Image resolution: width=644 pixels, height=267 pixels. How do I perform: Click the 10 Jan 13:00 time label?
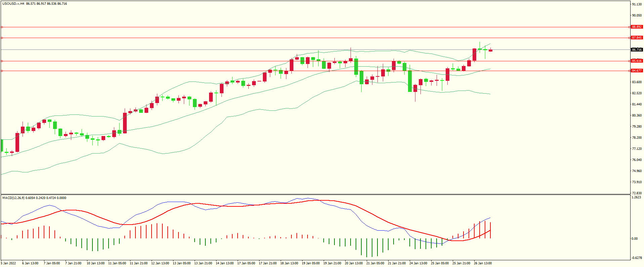[x=95, y=263]
